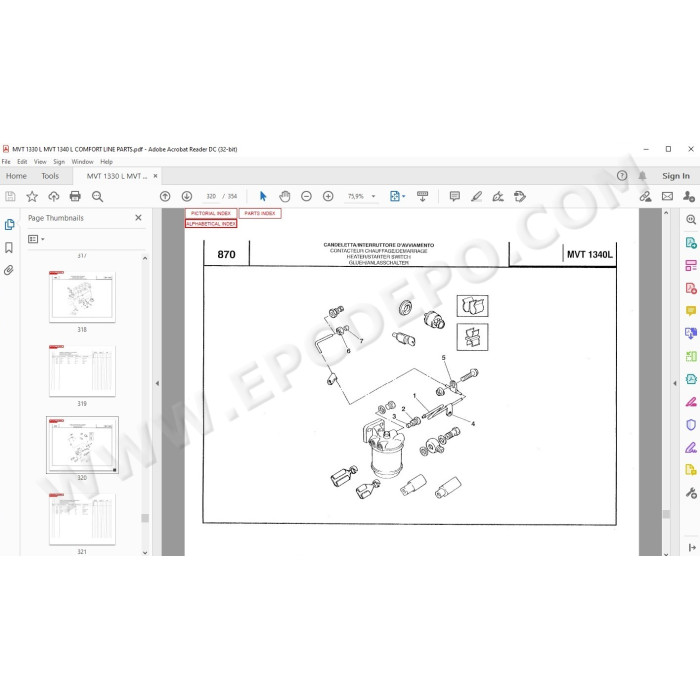Expand right pane toggle at bottom

[x=692, y=547]
